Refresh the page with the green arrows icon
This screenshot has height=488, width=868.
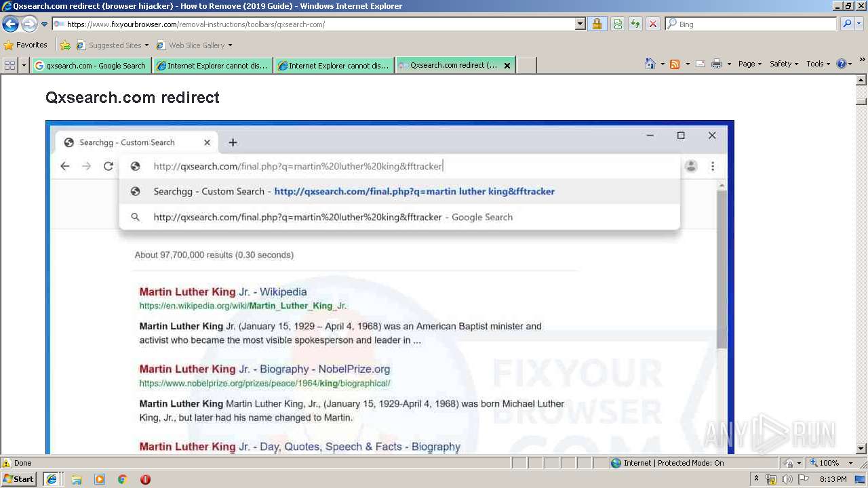pos(635,24)
